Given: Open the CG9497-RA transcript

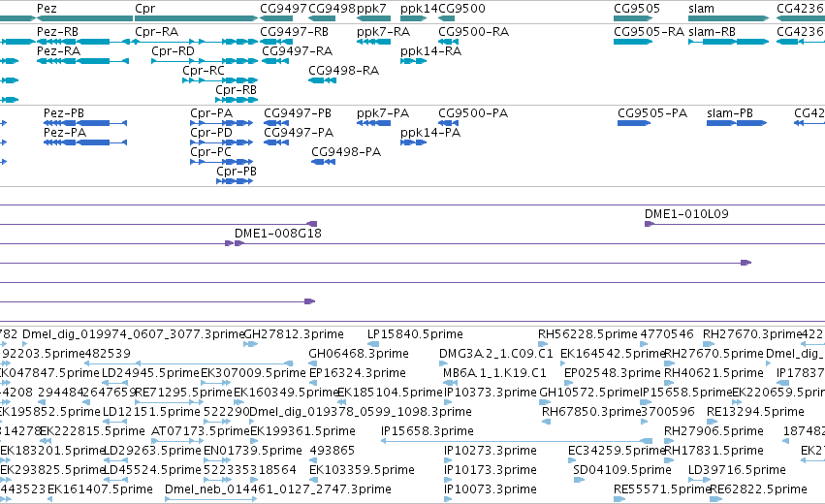Looking at the screenshot, I should pyautogui.click(x=275, y=61).
